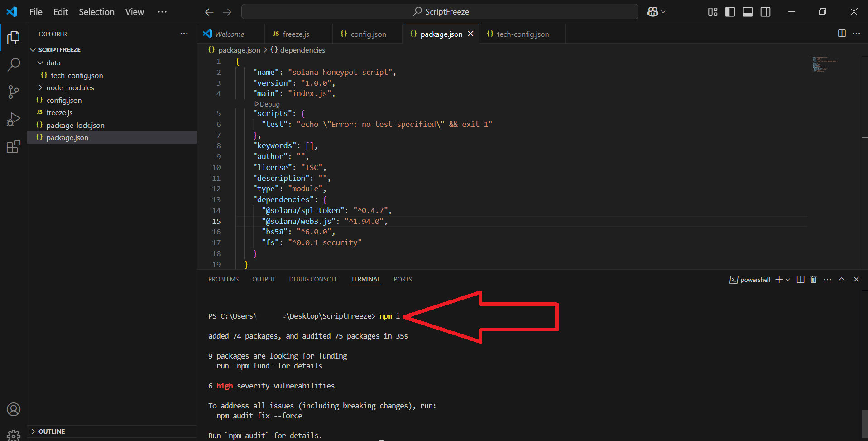Open the terminal launch profile dropdown

pos(788,279)
